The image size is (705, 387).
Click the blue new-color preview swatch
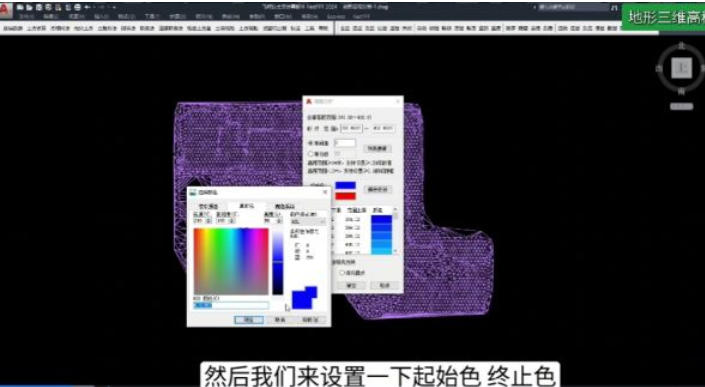tap(302, 301)
